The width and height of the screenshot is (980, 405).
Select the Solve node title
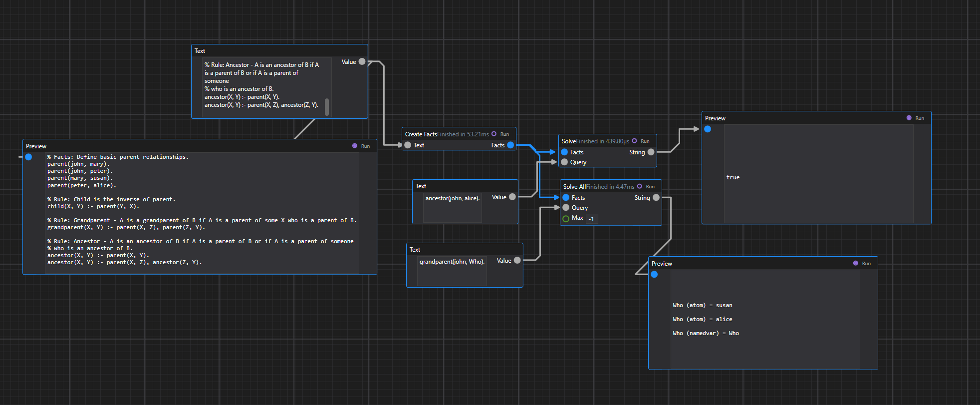click(569, 141)
